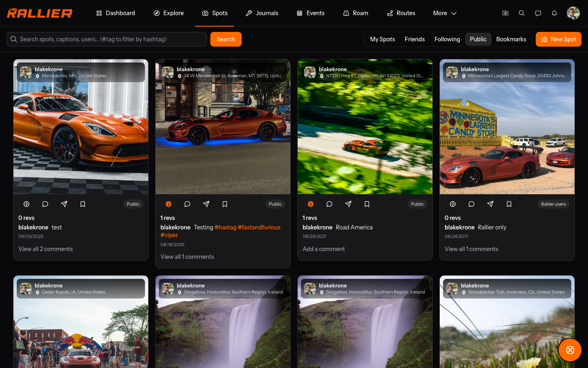Viewport: 588px width, 368px height.
Task: Rev the 'test' spot post
Action: pyautogui.click(x=27, y=204)
